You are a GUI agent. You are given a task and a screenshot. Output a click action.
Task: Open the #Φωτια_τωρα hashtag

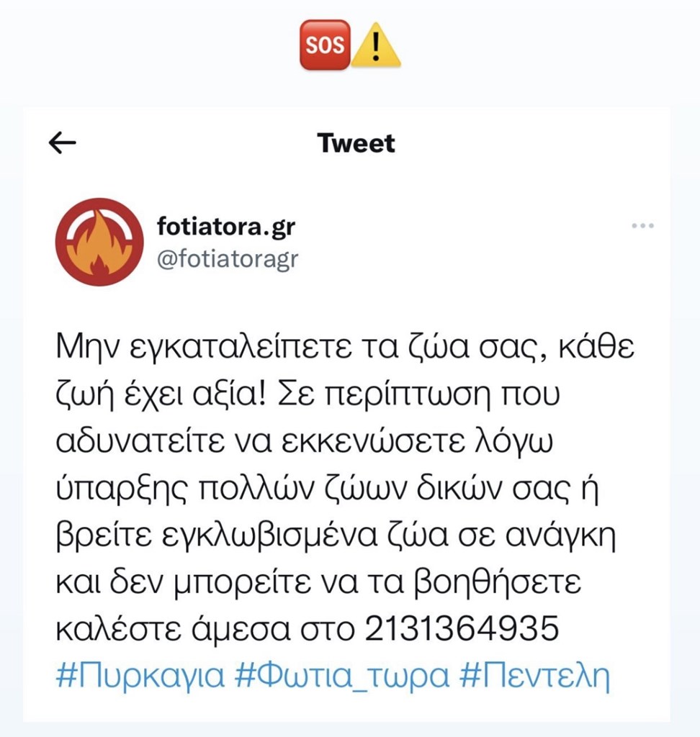click(x=342, y=677)
